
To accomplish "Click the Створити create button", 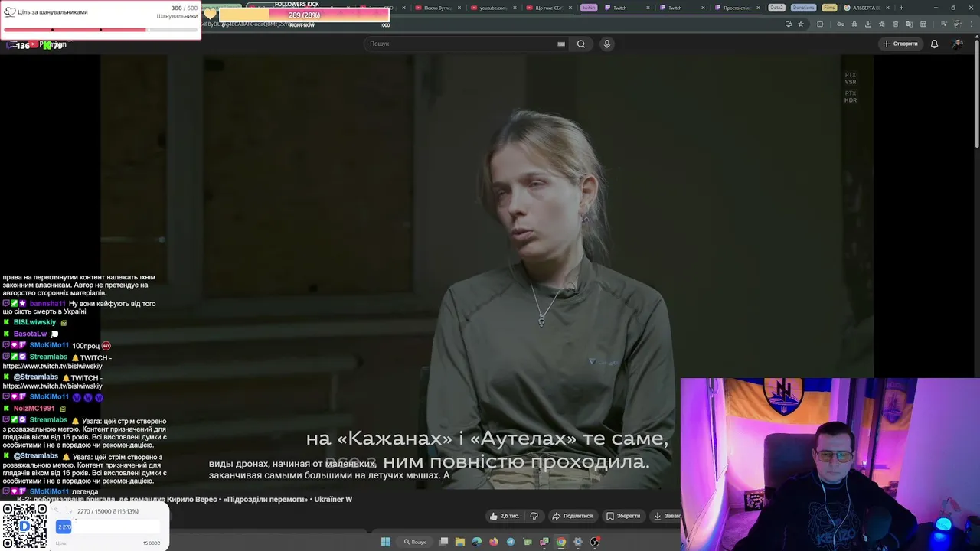I will (x=900, y=44).
